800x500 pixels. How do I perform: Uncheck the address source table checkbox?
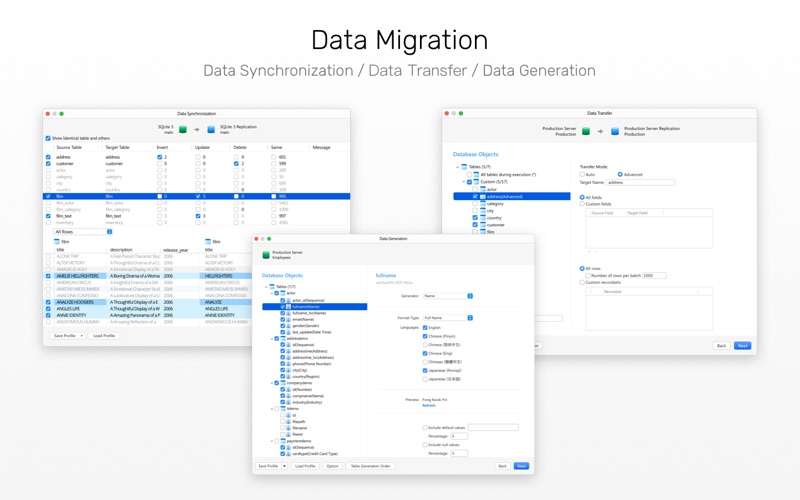click(48, 157)
